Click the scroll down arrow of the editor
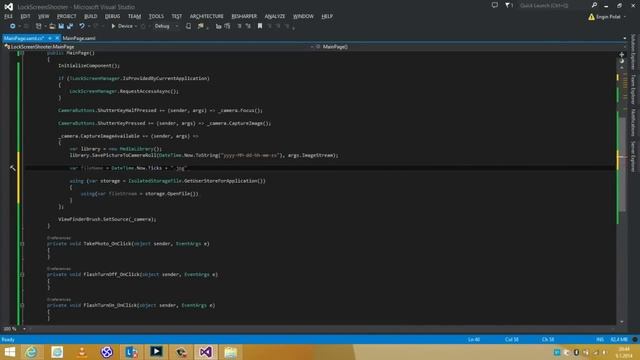Screen dimensions: 640x360 tap(622, 322)
